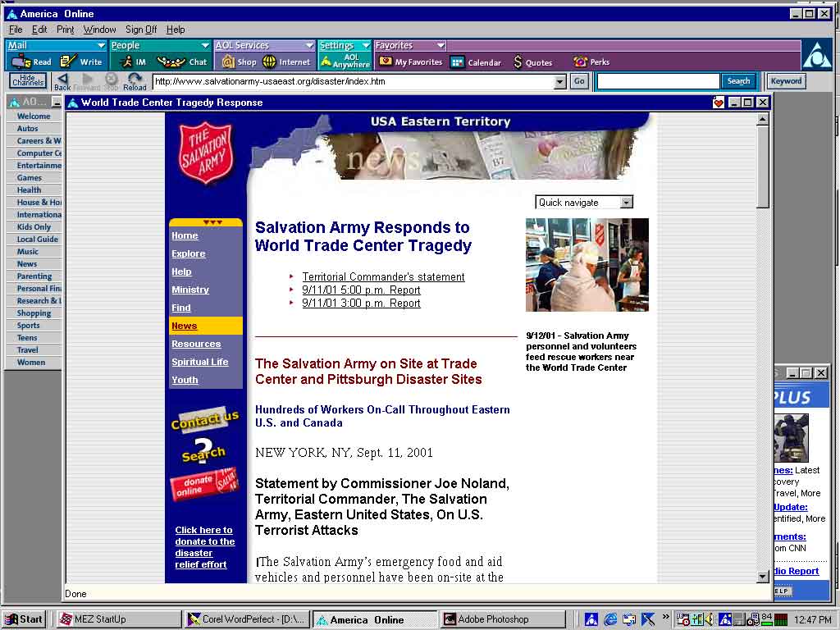Launch Internet Explorer quick launch icon

(x=610, y=619)
